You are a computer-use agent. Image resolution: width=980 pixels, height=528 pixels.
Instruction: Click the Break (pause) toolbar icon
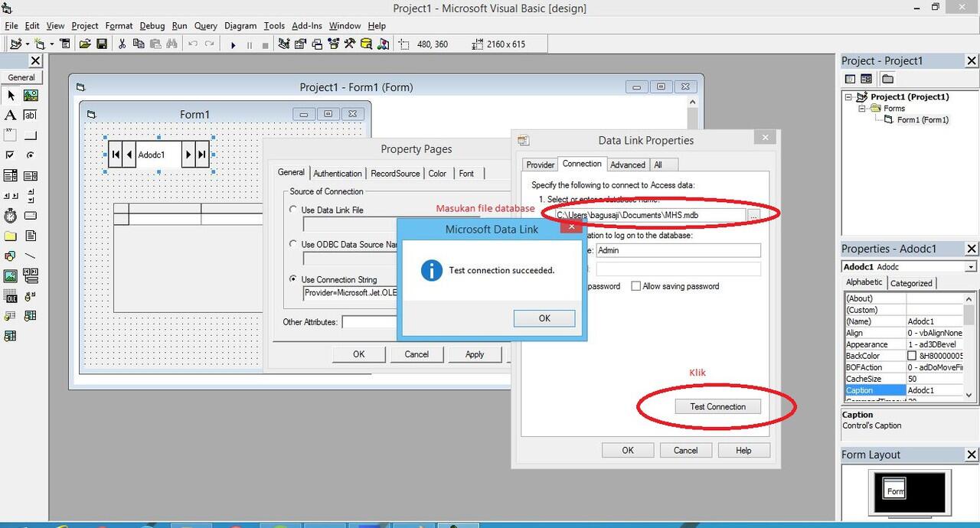(249, 44)
